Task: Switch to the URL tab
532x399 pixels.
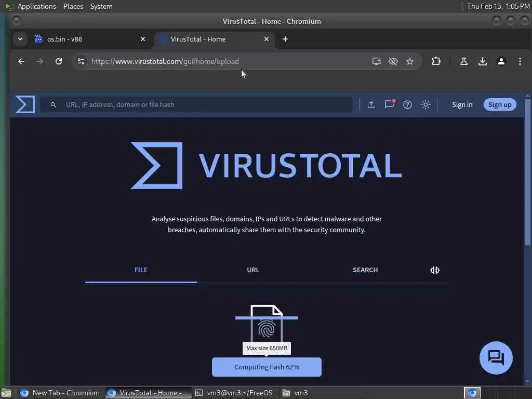Action: click(x=253, y=270)
